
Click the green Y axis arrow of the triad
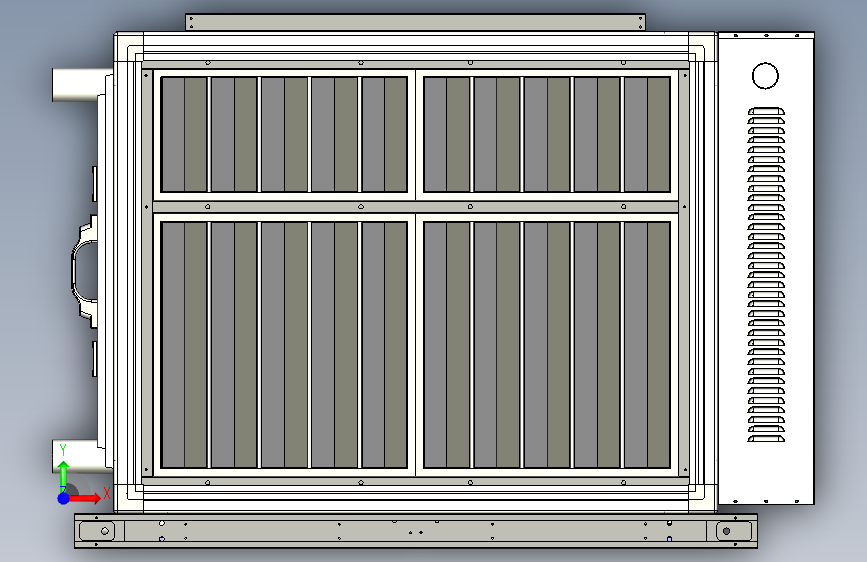[64, 475]
